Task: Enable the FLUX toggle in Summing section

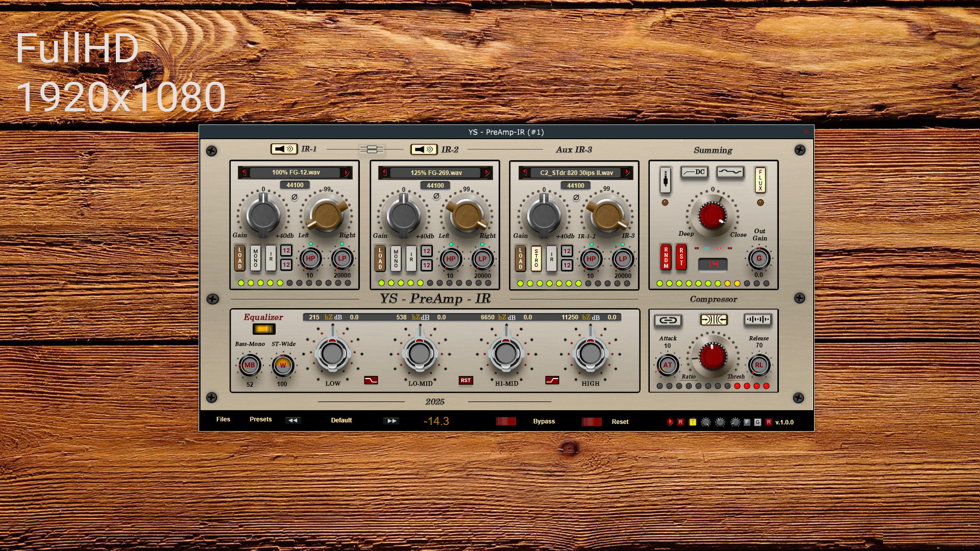Action: coord(759,180)
